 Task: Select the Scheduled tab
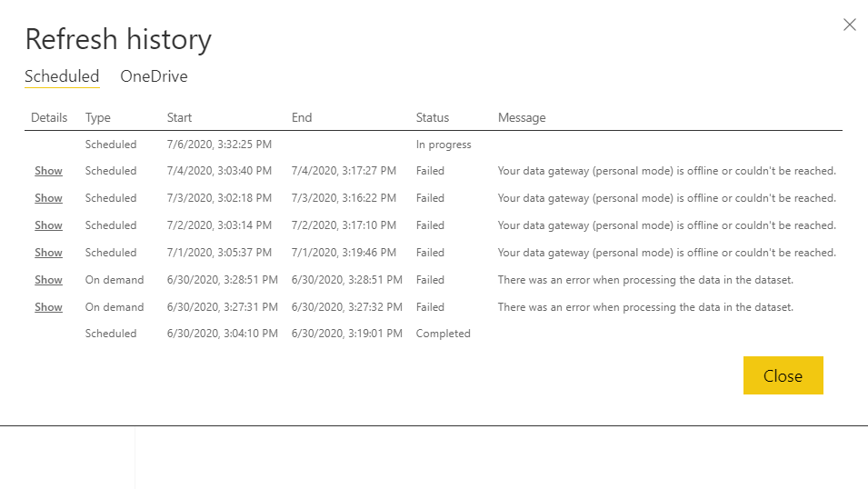click(x=62, y=76)
